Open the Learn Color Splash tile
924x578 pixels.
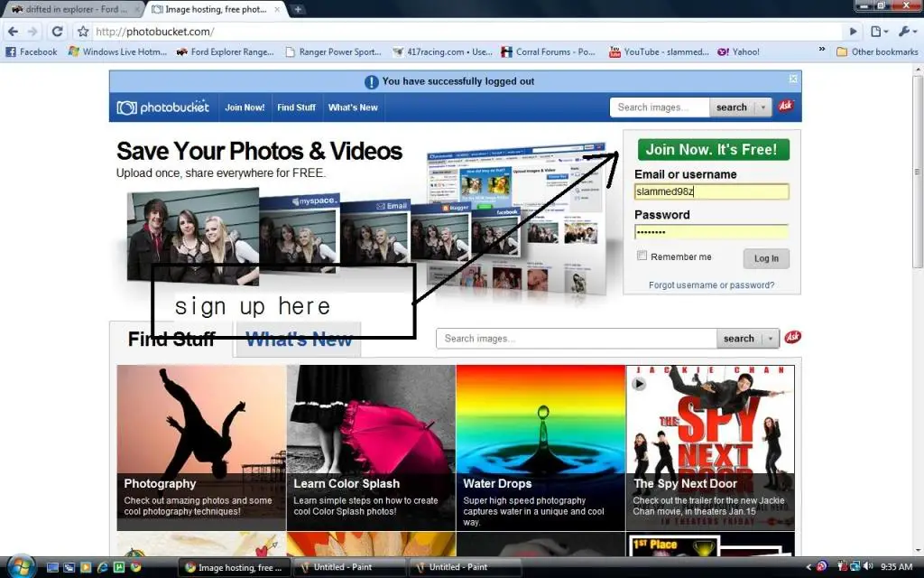click(x=371, y=448)
